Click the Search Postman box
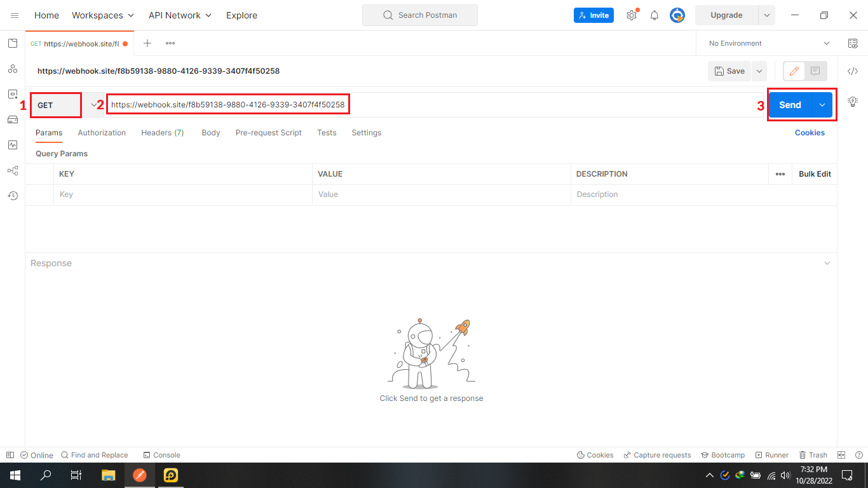This screenshot has width=868, height=488. pyautogui.click(x=420, y=15)
